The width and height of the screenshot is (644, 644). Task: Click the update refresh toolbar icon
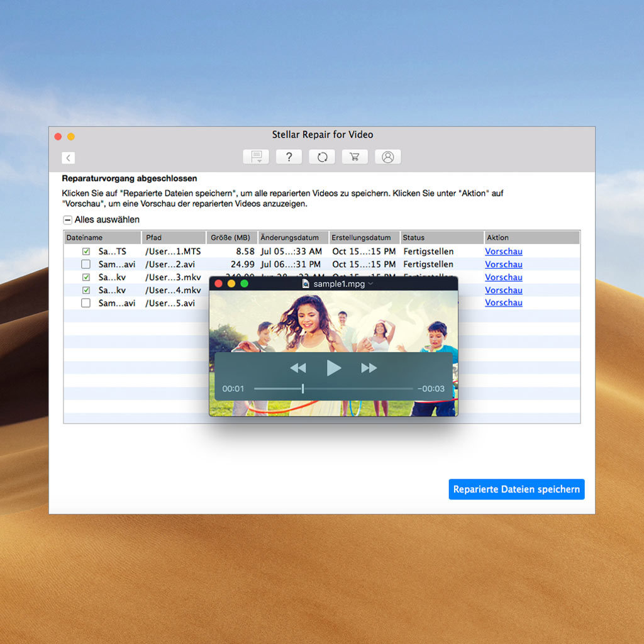(322, 157)
